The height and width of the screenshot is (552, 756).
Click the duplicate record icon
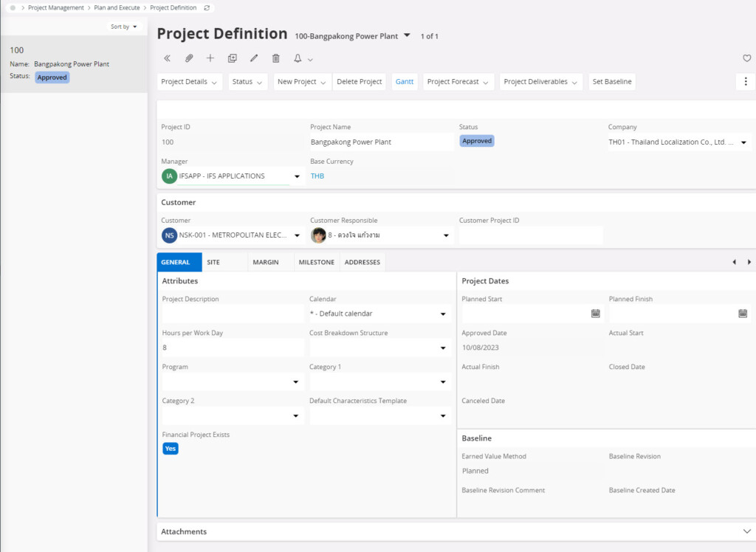(232, 58)
